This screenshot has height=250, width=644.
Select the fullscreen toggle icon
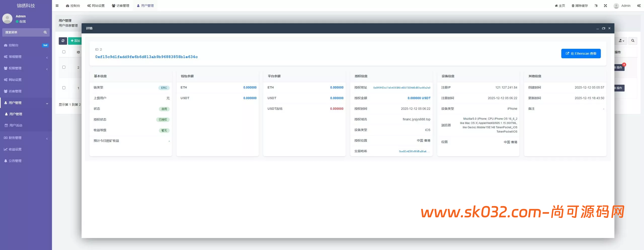click(606, 5)
